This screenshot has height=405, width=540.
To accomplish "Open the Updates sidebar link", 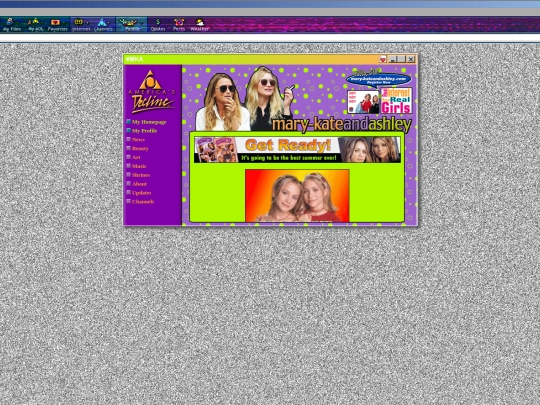I will point(141,193).
